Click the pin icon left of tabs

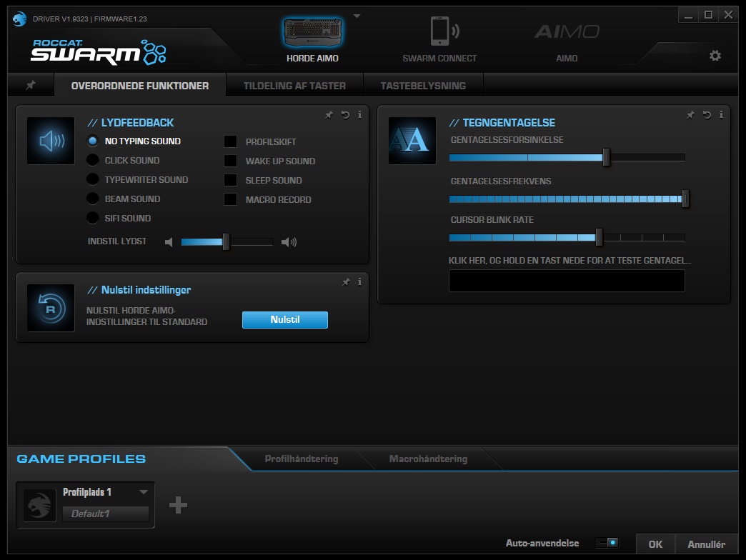click(31, 85)
